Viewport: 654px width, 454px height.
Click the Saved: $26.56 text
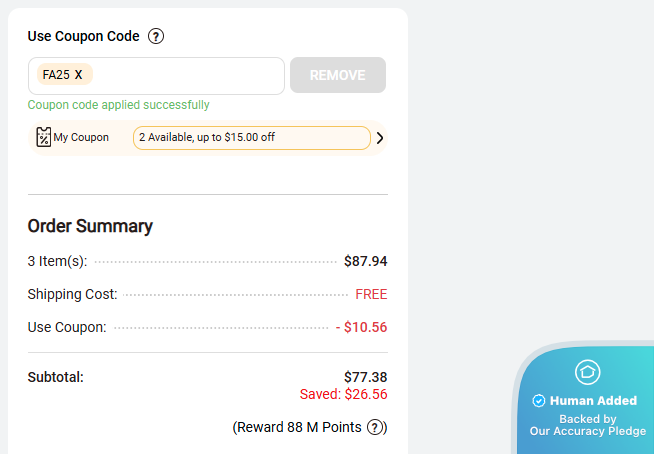pyautogui.click(x=343, y=394)
